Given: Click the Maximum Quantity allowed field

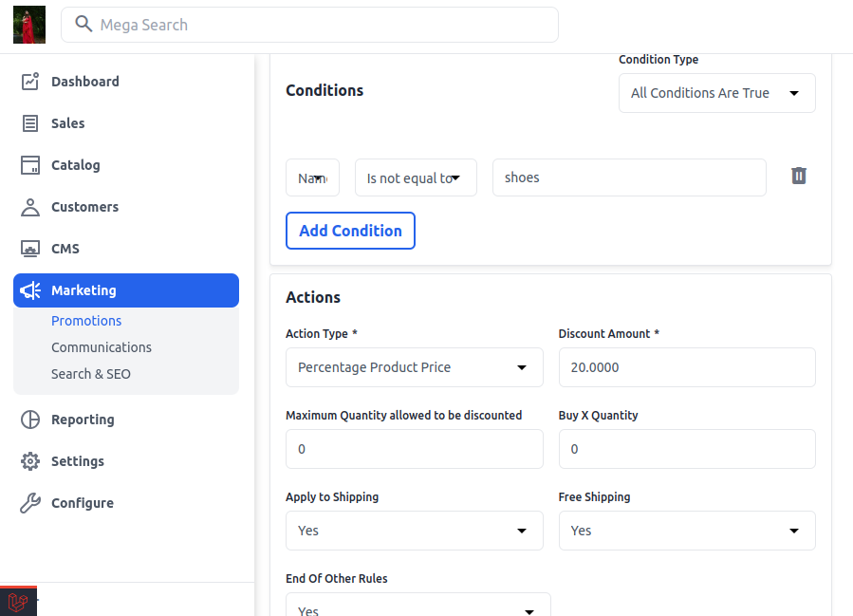Looking at the screenshot, I should 414,449.
